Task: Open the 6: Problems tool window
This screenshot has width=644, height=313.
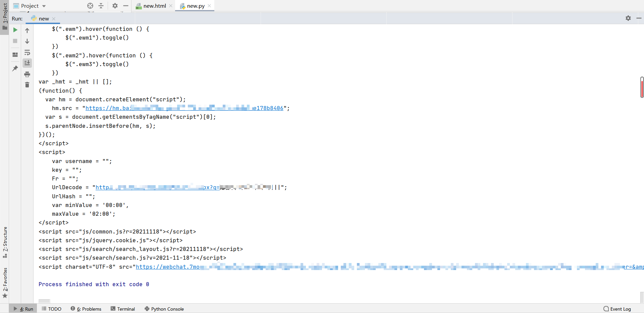Action: [x=86, y=309]
